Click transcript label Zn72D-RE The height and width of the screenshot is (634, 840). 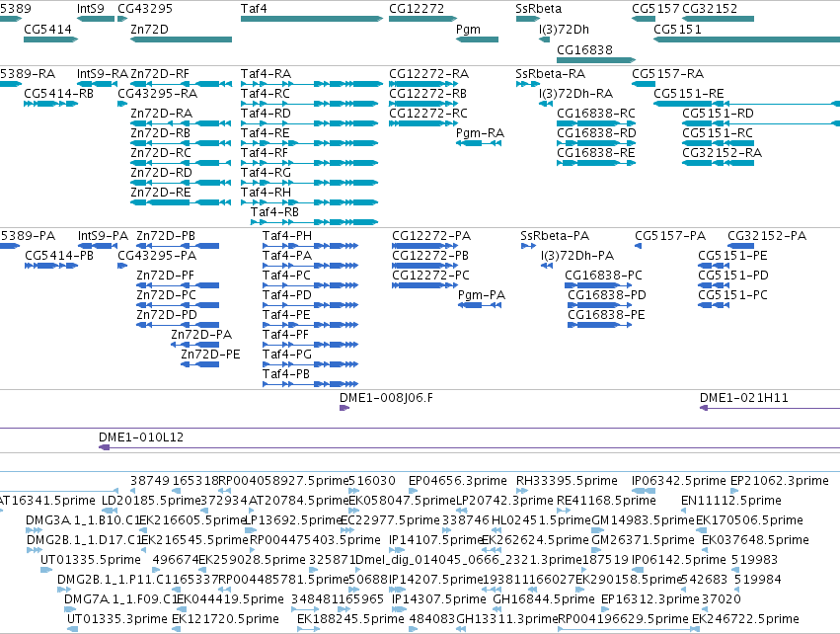click(161, 192)
